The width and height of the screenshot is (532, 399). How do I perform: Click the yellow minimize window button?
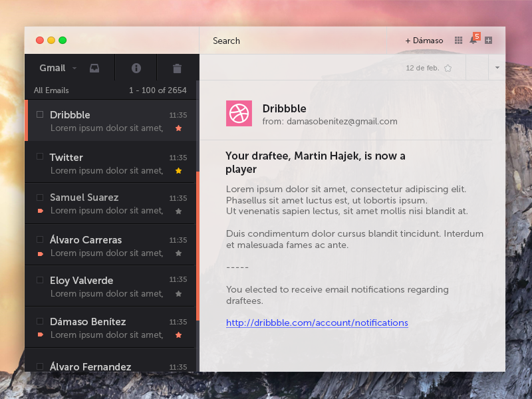(x=51, y=41)
